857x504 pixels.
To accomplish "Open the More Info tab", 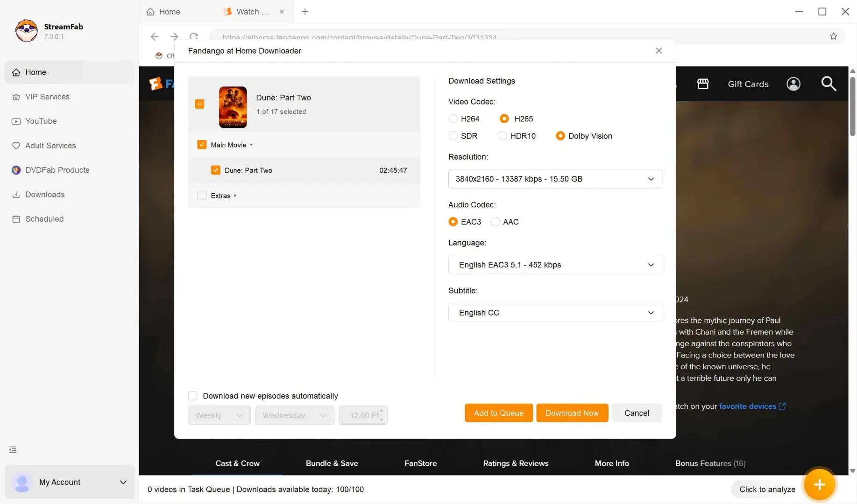I will point(611,463).
